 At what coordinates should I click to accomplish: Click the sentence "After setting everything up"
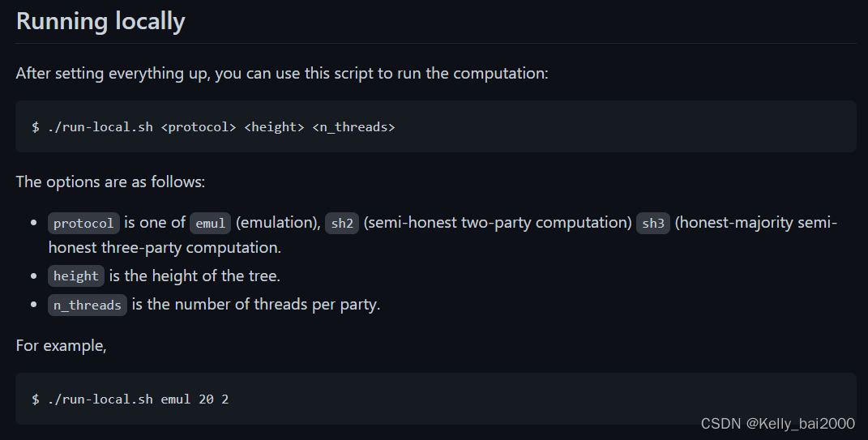pos(282,73)
